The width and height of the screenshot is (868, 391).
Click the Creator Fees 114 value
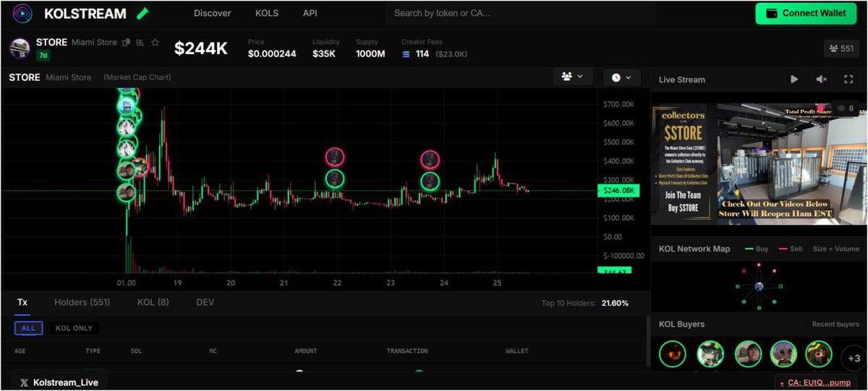click(x=422, y=54)
